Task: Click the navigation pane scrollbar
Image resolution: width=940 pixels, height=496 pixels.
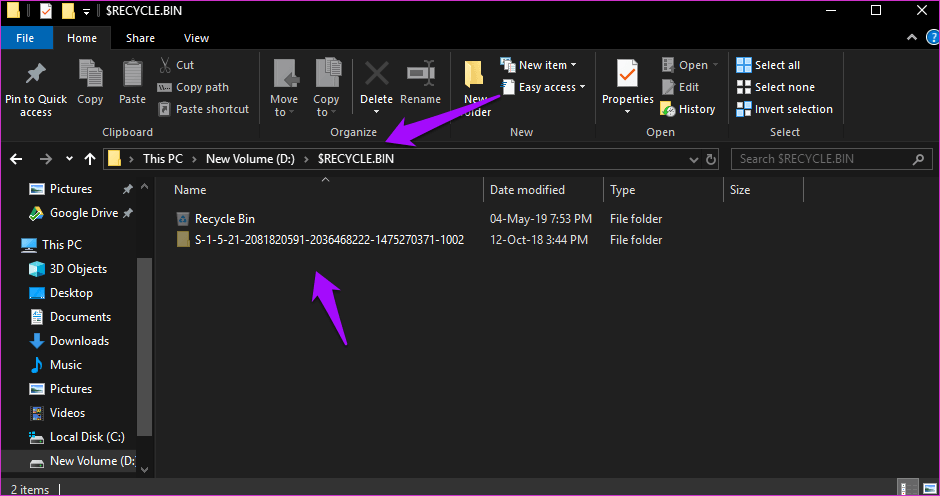Action: (144, 347)
